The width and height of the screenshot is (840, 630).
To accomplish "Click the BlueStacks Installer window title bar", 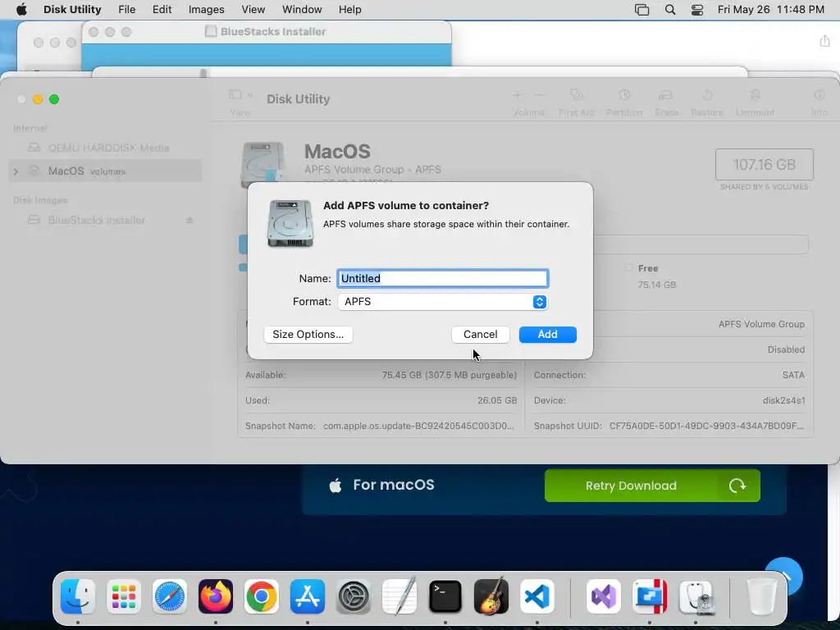I will click(267, 32).
